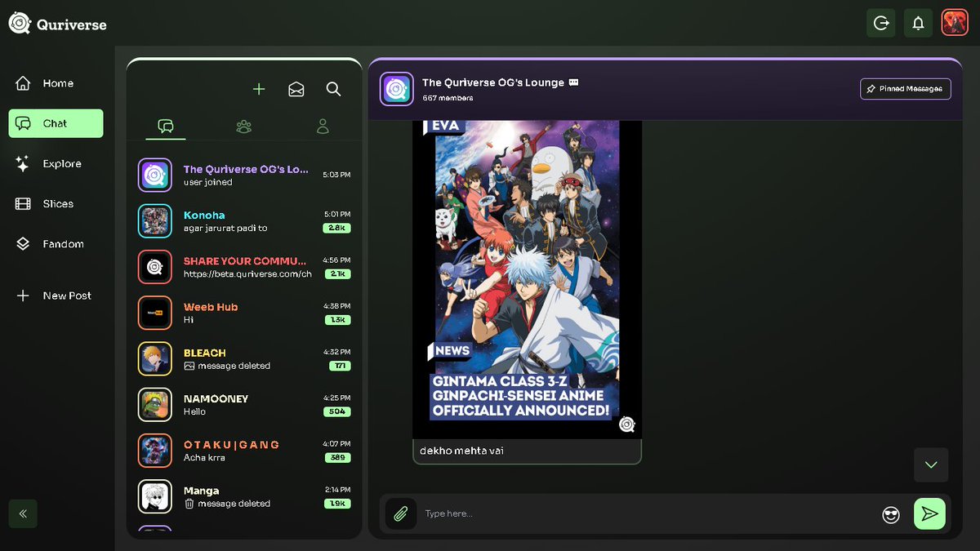Click the https://beta.quriverse.com preview text
980x551 pixels.
click(247, 274)
